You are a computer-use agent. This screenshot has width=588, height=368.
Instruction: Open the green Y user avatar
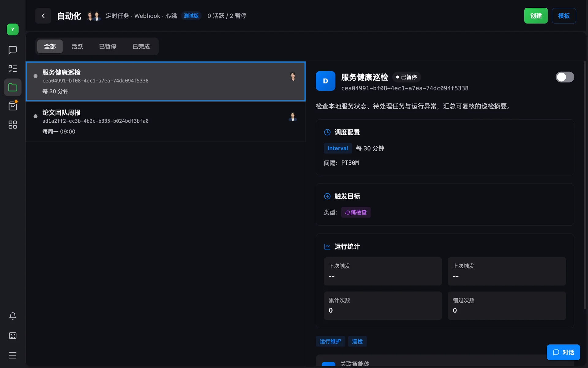(x=13, y=29)
